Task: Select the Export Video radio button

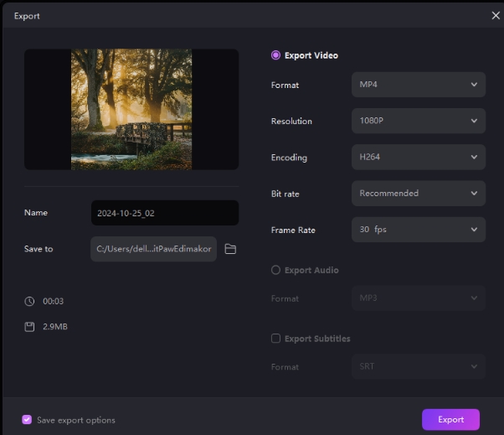Action: point(275,55)
